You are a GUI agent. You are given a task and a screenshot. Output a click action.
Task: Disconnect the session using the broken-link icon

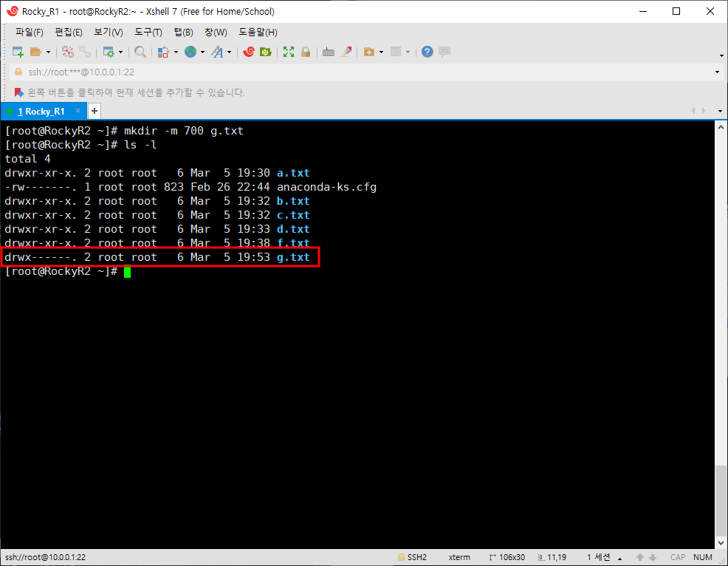[x=68, y=52]
